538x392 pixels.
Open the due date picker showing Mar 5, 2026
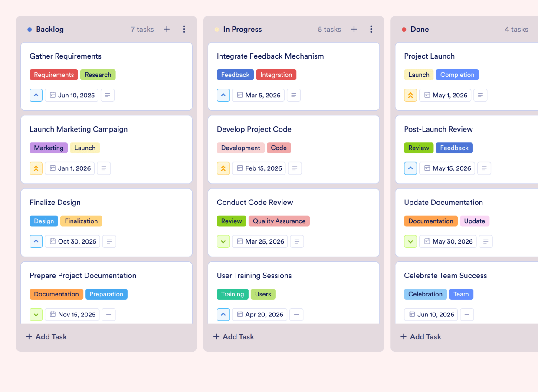click(x=258, y=95)
